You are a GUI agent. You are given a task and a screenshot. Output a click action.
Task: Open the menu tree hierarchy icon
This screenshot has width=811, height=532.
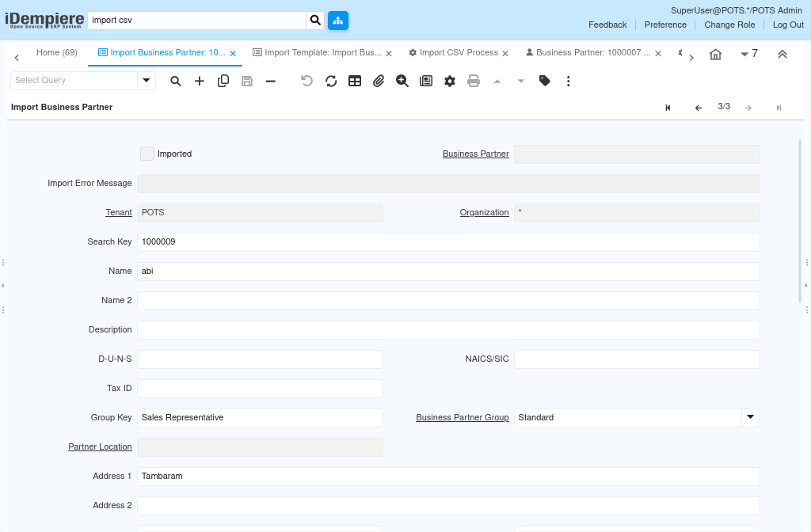tap(338, 20)
